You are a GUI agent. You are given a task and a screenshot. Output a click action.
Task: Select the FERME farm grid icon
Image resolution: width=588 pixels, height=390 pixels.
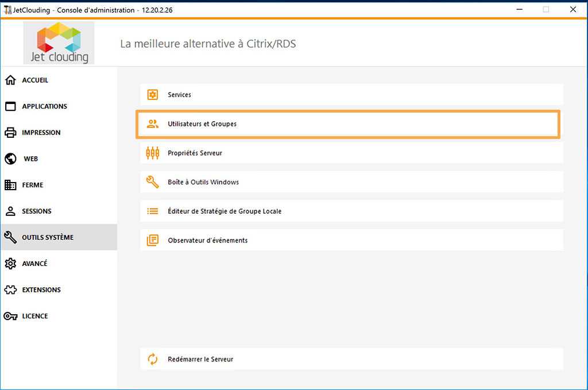pyautogui.click(x=10, y=184)
